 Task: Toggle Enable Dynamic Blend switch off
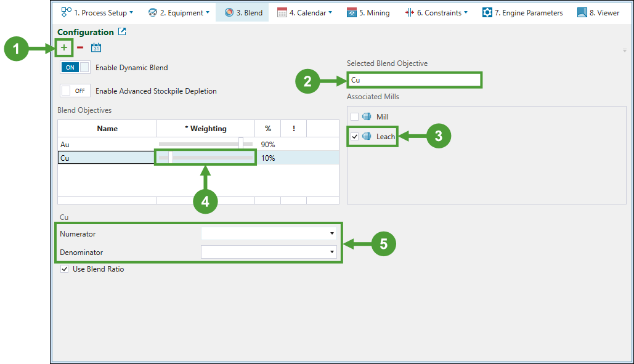pyautogui.click(x=75, y=68)
